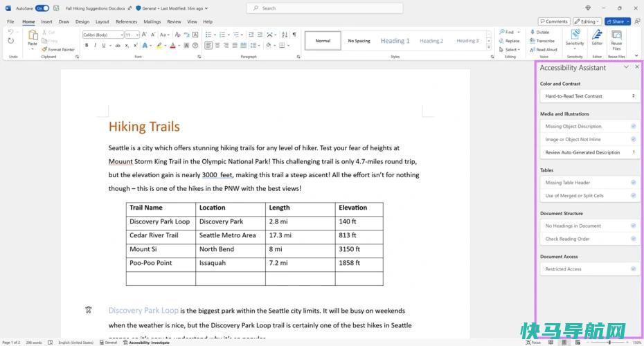Apply the red font color
The image size is (644, 346).
(173, 46)
